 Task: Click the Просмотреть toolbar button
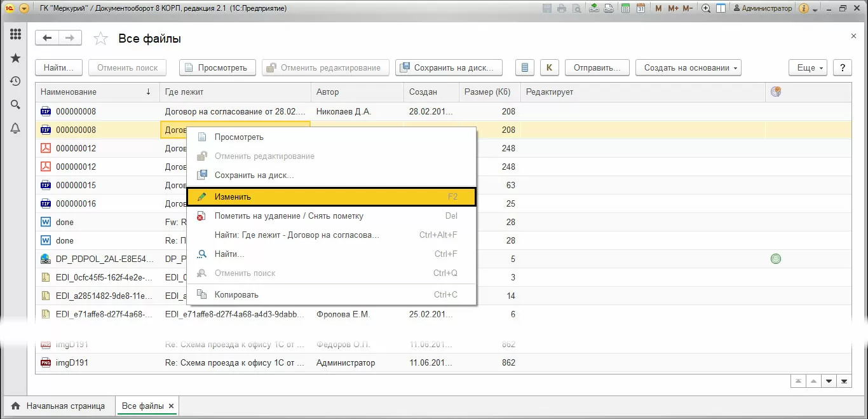coord(217,67)
